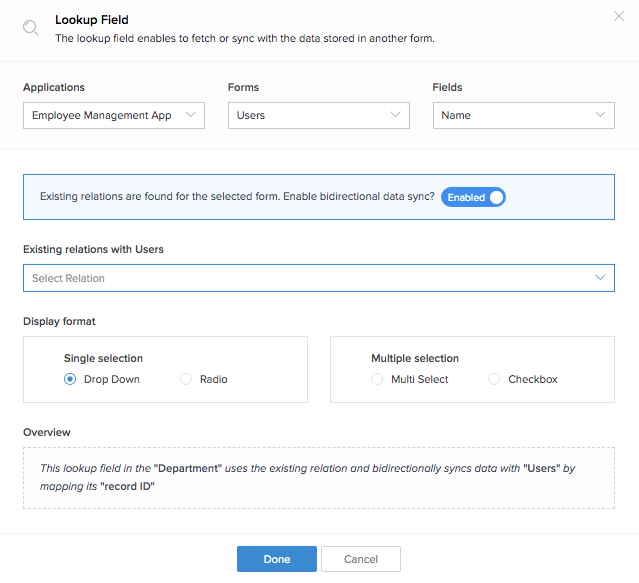Screen dimensions: 639x583
Task: Choose the Multi Select option
Action: pyautogui.click(x=377, y=379)
